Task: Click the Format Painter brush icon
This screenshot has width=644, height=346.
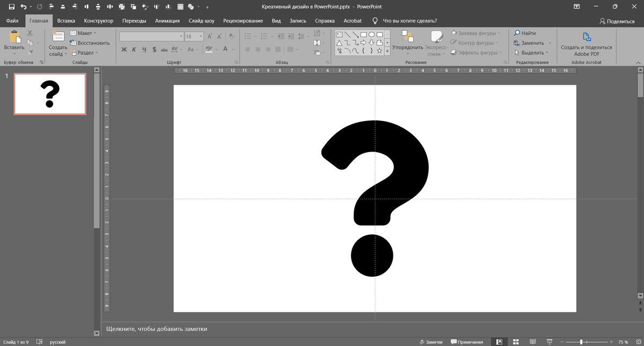Action: 30,52
